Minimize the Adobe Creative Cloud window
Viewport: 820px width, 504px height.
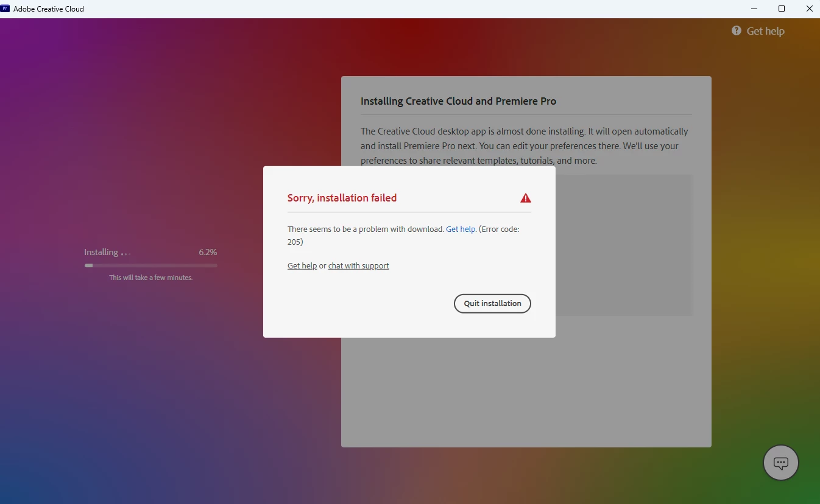[x=754, y=9]
